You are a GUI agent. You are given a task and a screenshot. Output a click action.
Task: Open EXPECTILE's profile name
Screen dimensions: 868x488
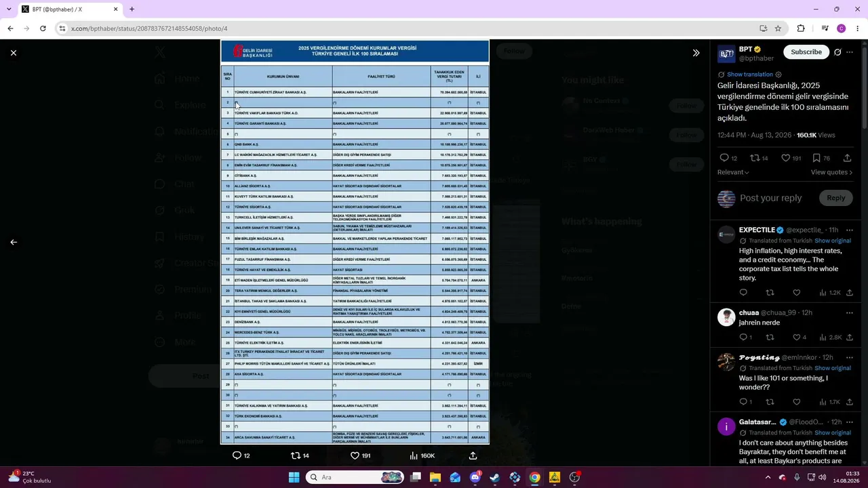tap(757, 230)
